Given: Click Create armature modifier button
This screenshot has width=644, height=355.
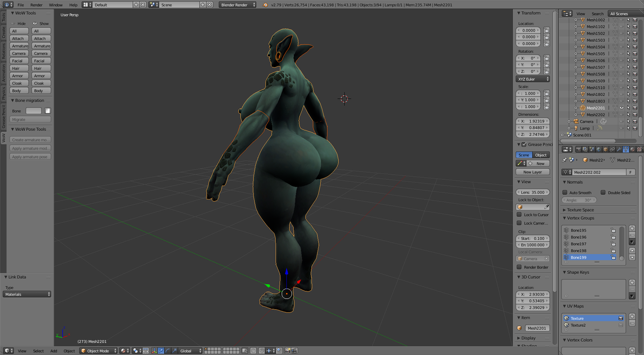Looking at the screenshot, I should click(30, 139).
